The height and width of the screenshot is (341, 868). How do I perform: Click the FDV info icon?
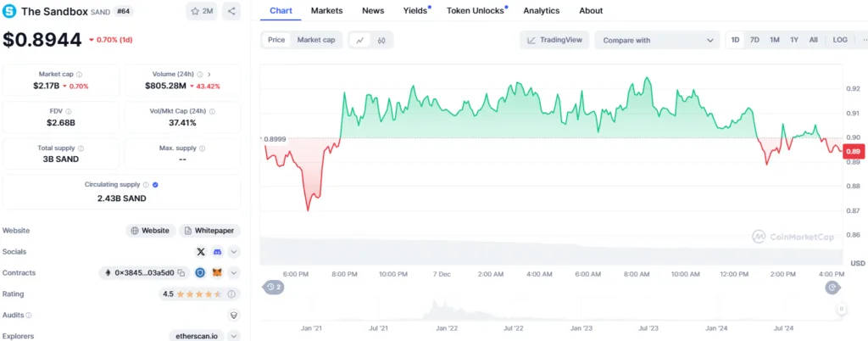click(68, 111)
